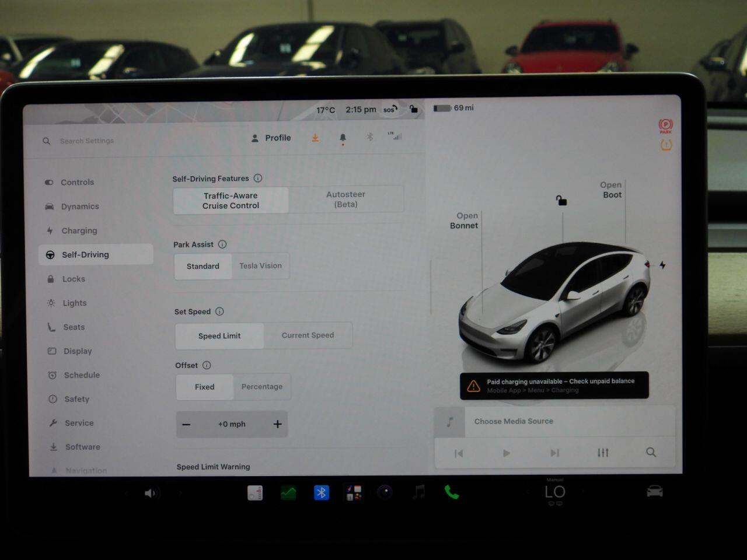Skip to previous media track

(459, 453)
